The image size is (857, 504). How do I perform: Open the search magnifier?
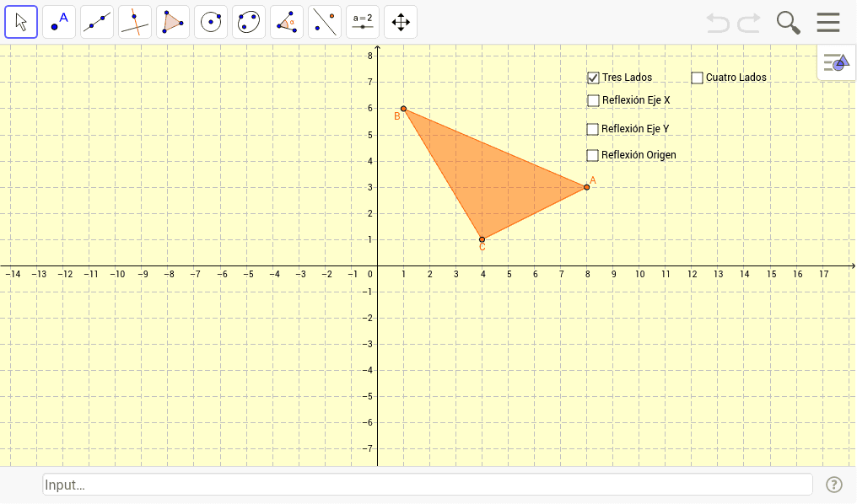(x=788, y=23)
